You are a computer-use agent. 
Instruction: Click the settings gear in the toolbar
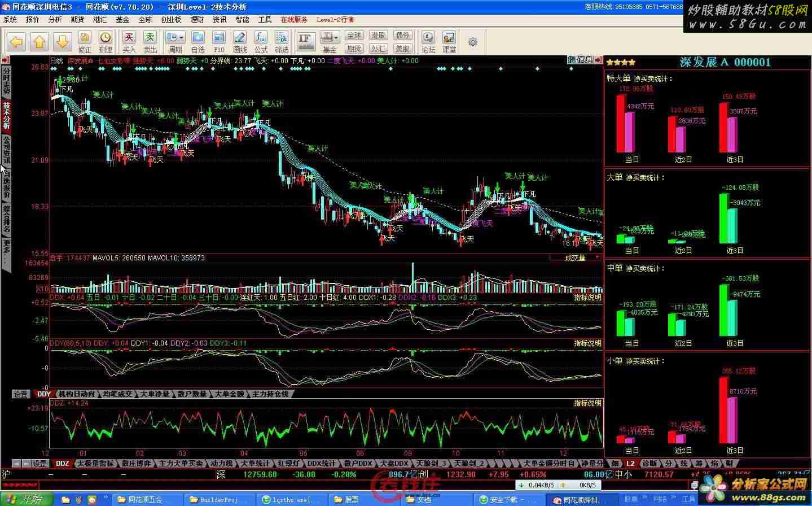473,42
